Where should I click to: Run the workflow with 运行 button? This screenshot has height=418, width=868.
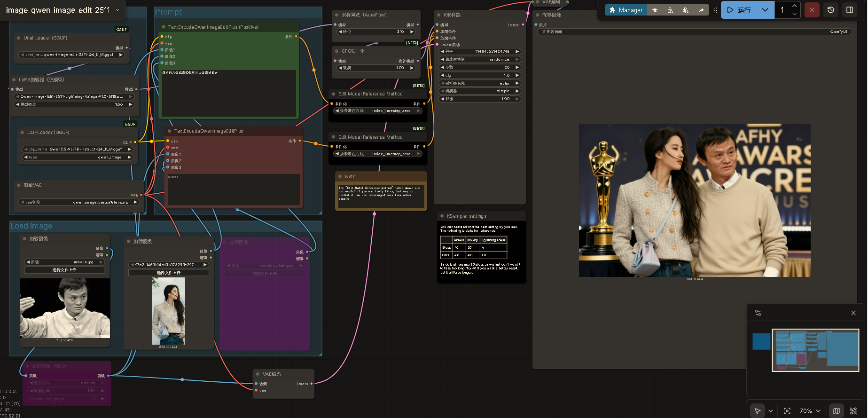click(739, 10)
